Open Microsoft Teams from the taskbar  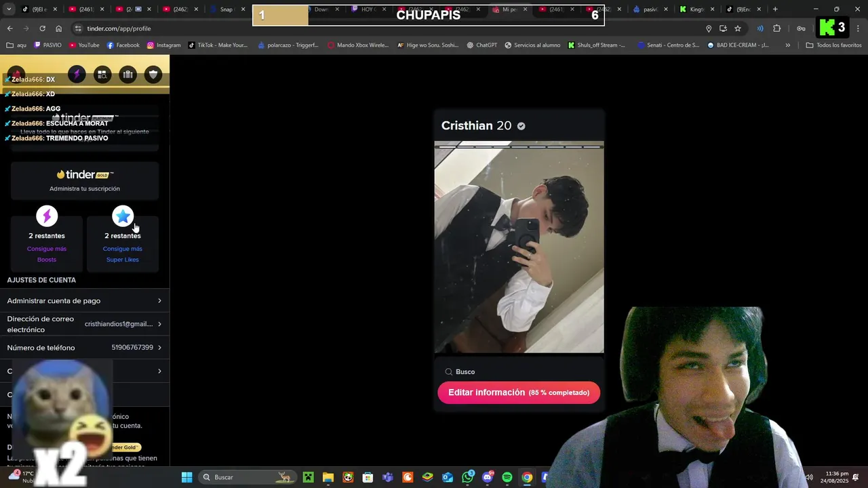tap(388, 477)
